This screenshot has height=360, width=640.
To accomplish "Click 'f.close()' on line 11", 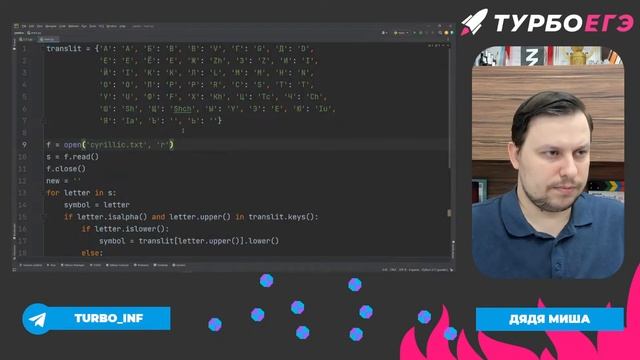I will pyautogui.click(x=66, y=169).
